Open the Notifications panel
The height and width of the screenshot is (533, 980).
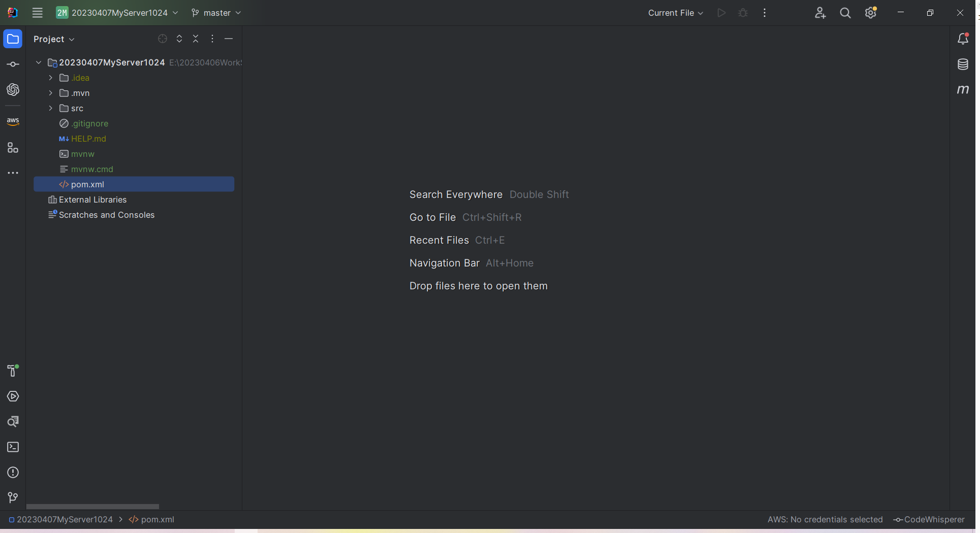(963, 39)
